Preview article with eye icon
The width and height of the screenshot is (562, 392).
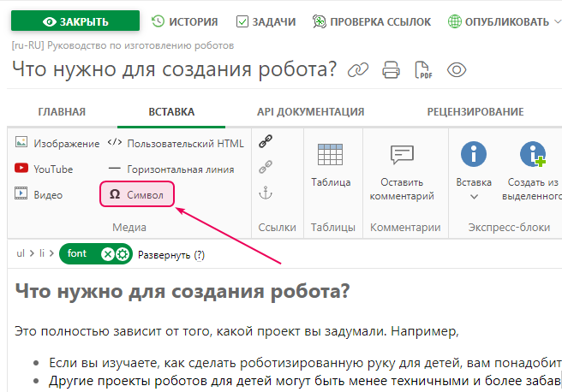[x=457, y=70]
